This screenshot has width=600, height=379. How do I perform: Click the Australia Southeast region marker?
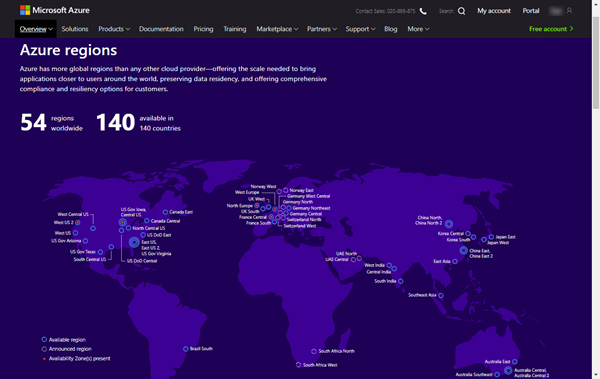[x=497, y=374]
